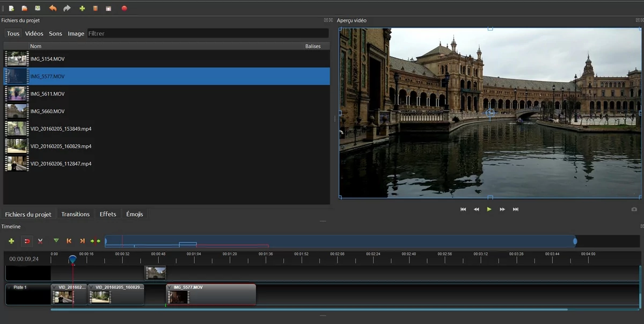Select the IMG_5577.MOV clip on the timeline
Image resolution: width=644 pixels, height=324 pixels.
(x=211, y=294)
